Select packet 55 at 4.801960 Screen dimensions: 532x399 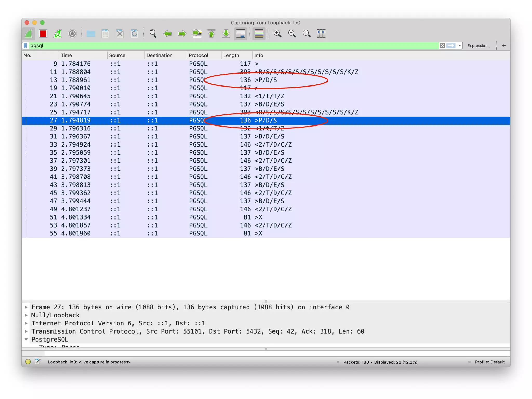(266, 233)
